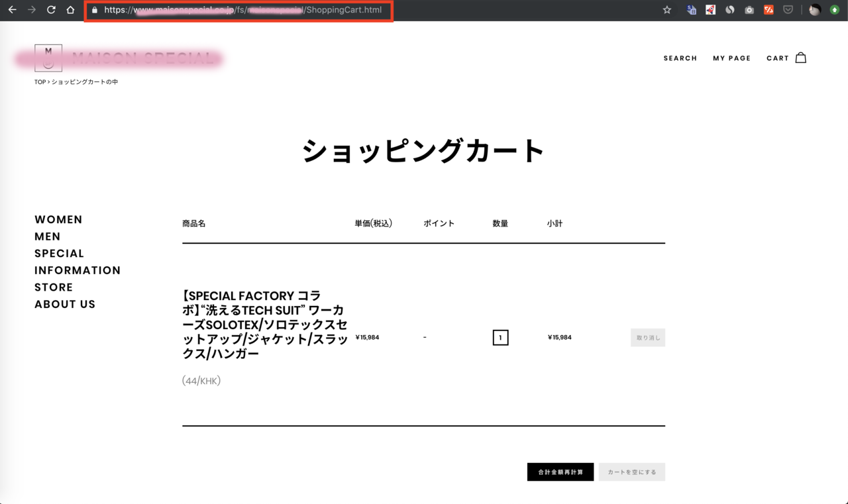Open the WOMEN category
848x504 pixels.
[x=58, y=220]
